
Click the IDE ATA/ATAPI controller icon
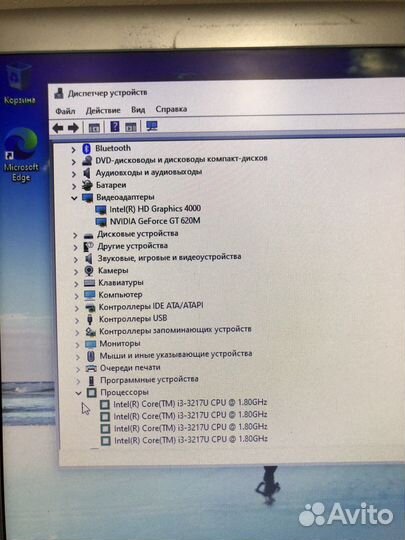pyautogui.click(x=90, y=308)
